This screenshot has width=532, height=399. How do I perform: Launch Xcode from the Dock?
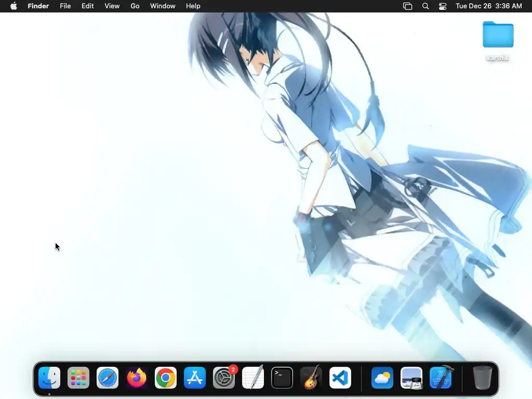(441, 378)
